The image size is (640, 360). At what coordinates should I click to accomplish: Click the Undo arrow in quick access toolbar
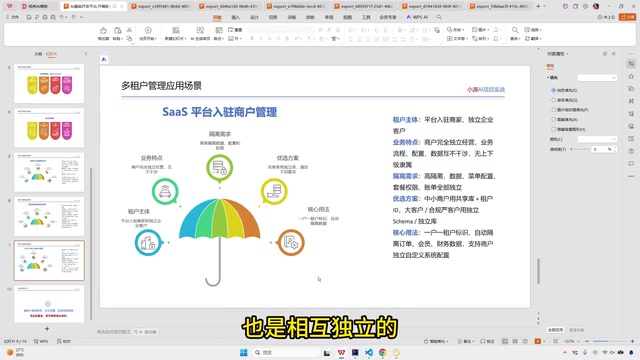tap(62, 17)
